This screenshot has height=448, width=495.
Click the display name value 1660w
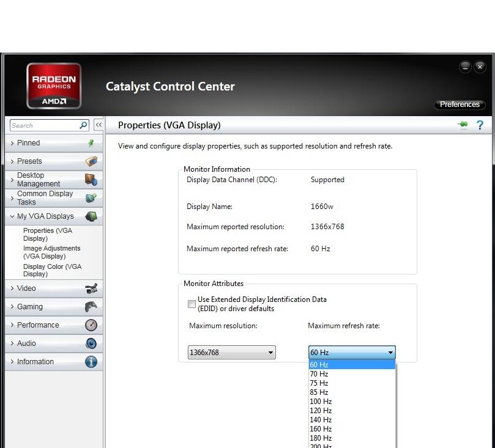[x=322, y=207]
